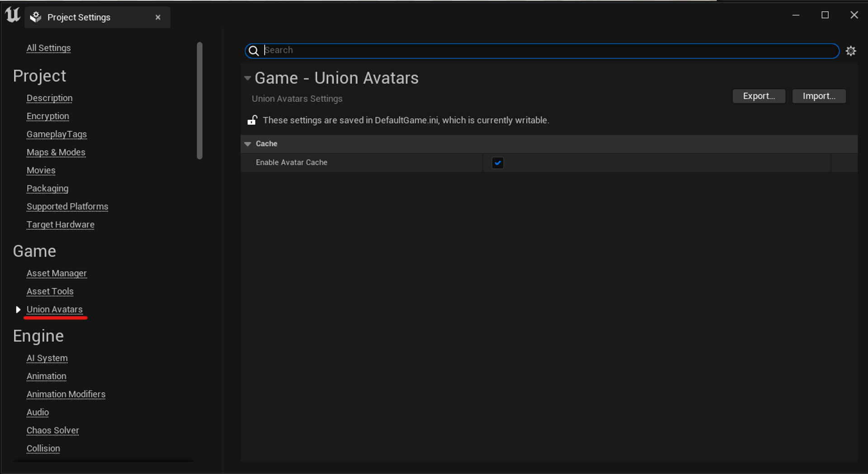Open All Settings link

click(x=48, y=48)
